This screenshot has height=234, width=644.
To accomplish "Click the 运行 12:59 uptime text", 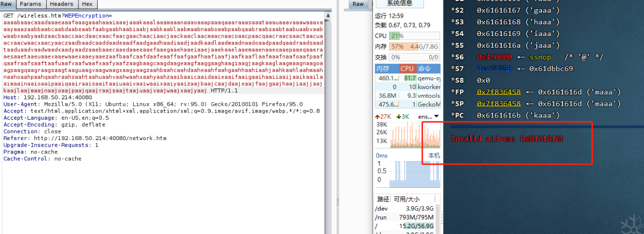I will pyautogui.click(x=389, y=16).
